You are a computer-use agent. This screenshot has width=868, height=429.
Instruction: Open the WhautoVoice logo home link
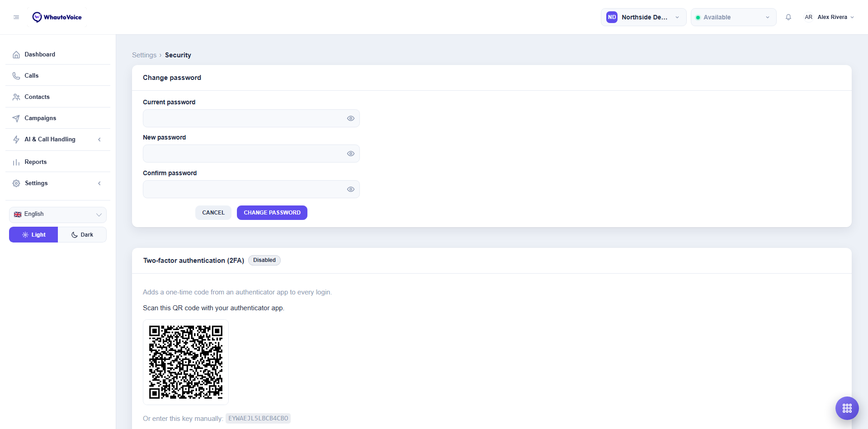click(x=57, y=17)
